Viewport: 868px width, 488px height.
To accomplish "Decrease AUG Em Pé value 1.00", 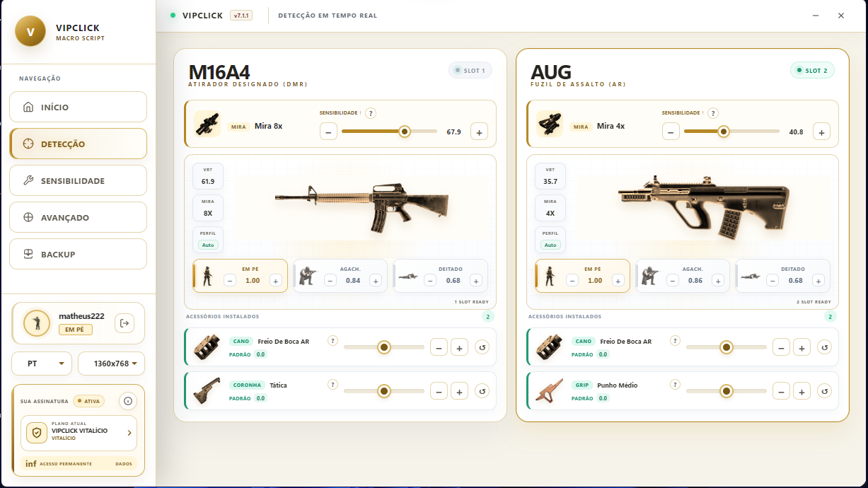I will point(572,281).
